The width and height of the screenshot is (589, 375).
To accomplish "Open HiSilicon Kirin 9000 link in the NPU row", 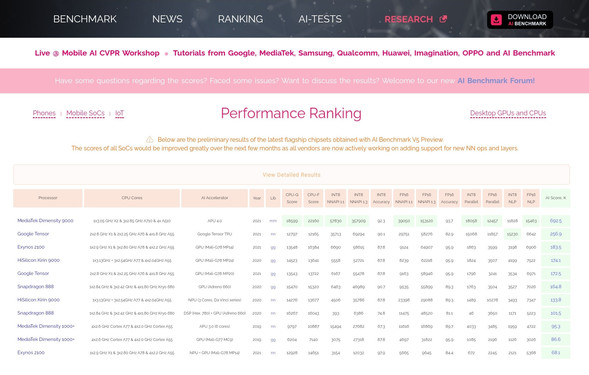I will tap(38, 300).
